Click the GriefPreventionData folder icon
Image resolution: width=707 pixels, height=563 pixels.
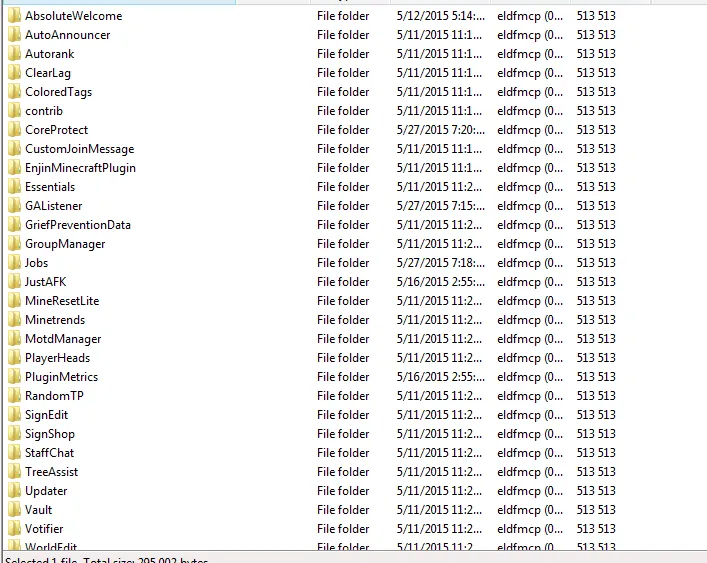click(x=14, y=224)
